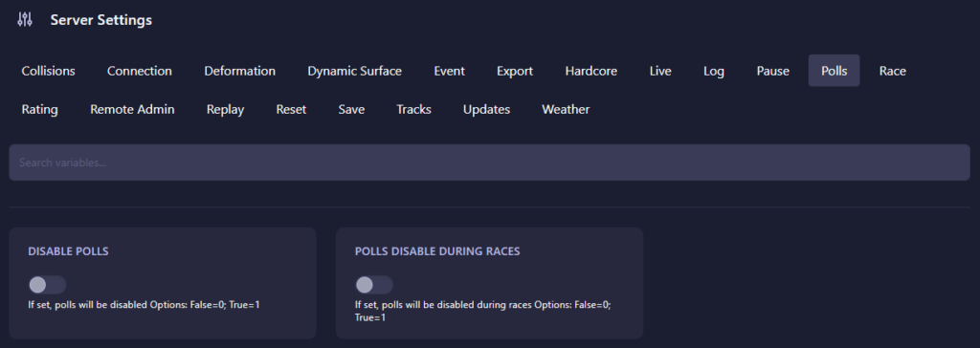This screenshot has width=980, height=348.
Task: Toggle the Polls Disable During Races switch
Action: click(x=374, y=285)
